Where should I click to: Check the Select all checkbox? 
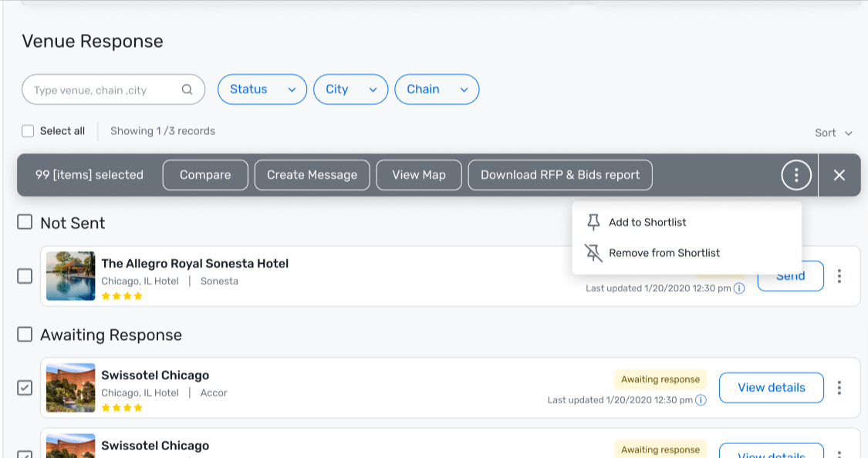click(28, 131)
